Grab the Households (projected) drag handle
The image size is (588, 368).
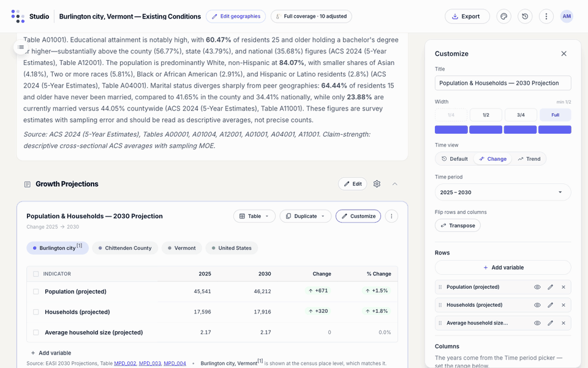[x=440, y=305]
